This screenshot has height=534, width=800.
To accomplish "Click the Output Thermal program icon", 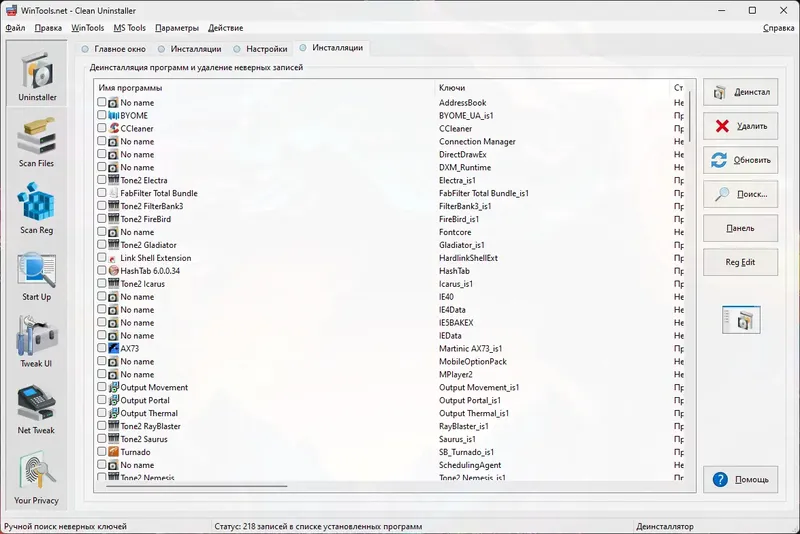I will (114, 413).
